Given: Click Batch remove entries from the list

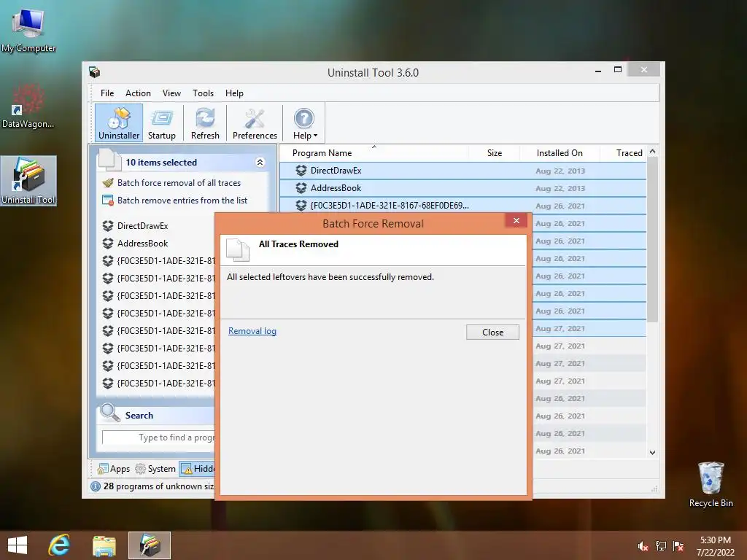Looking at the screenshot, I should click(x=182, y=201).
